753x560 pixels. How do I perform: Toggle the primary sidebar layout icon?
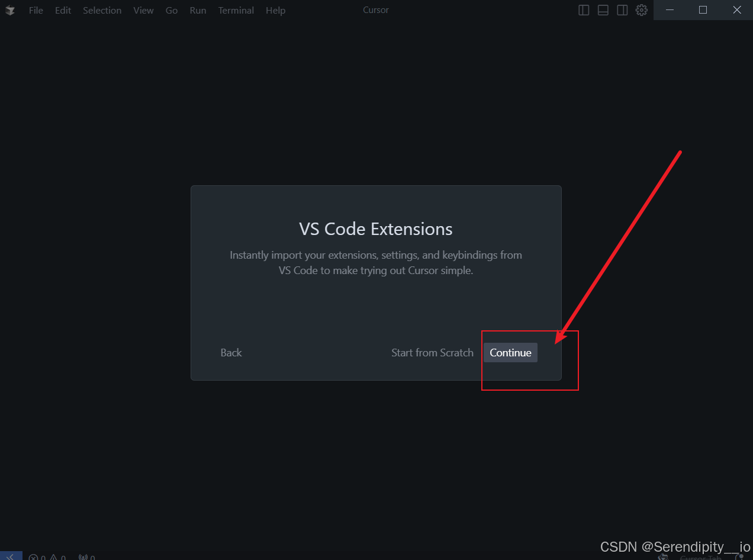point(584,10)
